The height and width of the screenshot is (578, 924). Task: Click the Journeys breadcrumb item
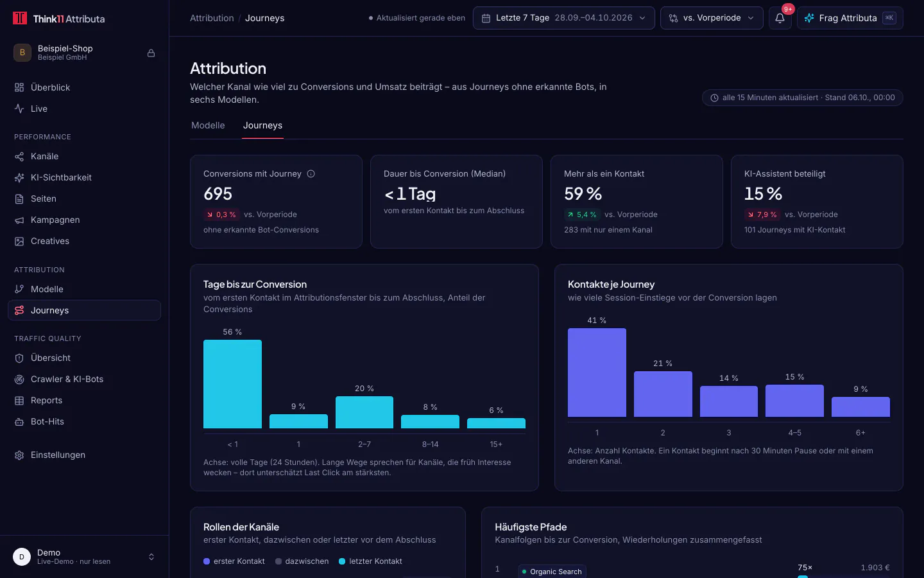point(264,18)
